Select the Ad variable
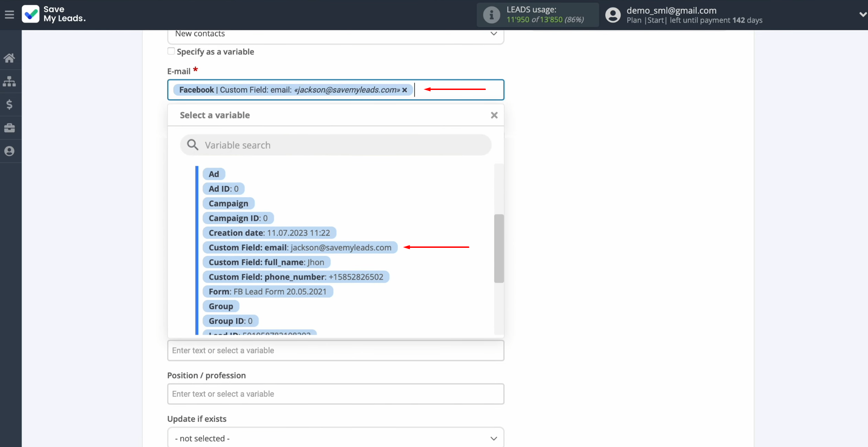The width and height of the screenshot is (868, 447). (214, 174)
